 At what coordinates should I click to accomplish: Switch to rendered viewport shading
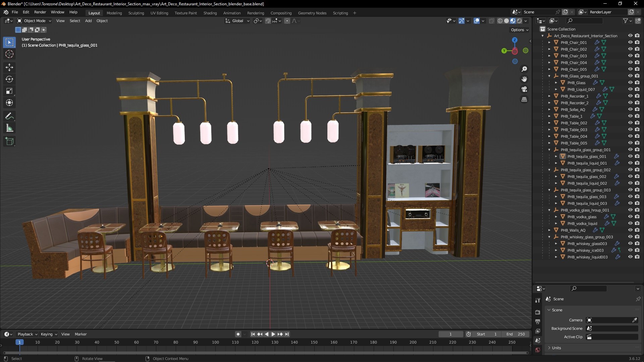[519, 21]
